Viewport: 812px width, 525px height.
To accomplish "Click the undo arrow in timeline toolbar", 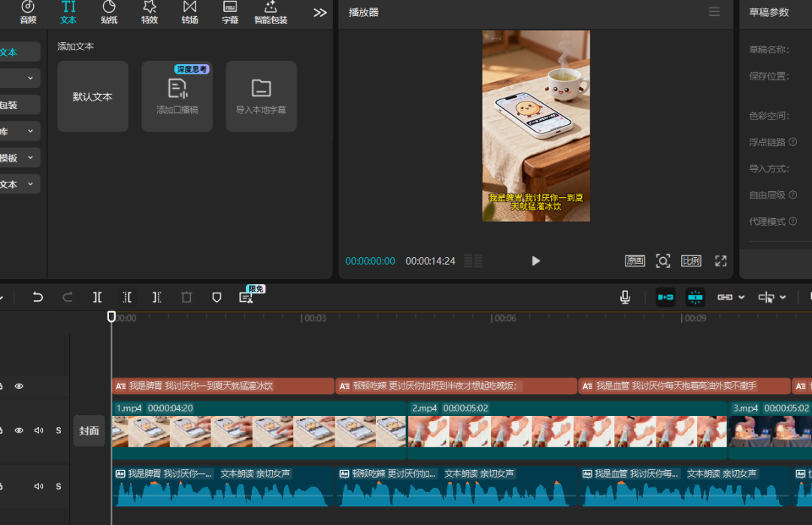I will 38,297.
